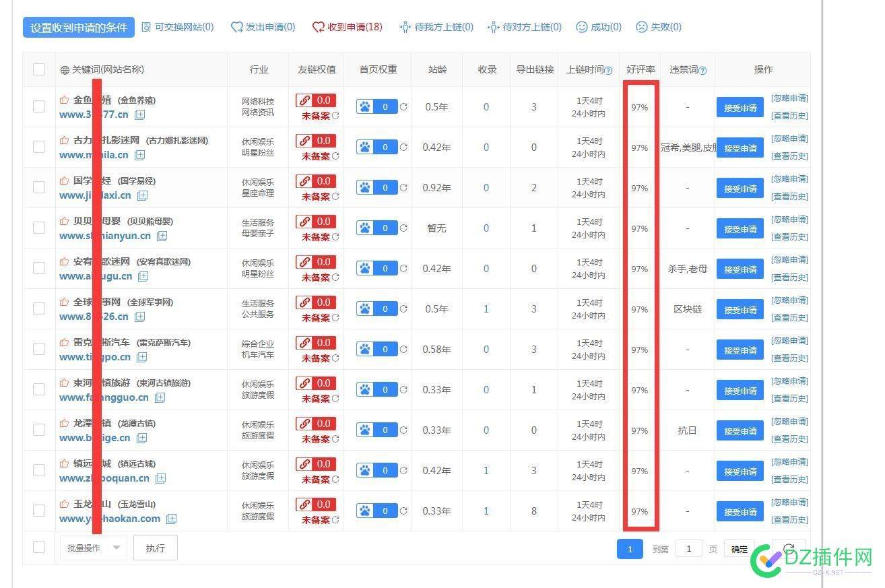Viewport: 885px width, 588px height.
Task: Tick the checkbox for 贝贝熊母婴 row
Action: tap(39, 228)
